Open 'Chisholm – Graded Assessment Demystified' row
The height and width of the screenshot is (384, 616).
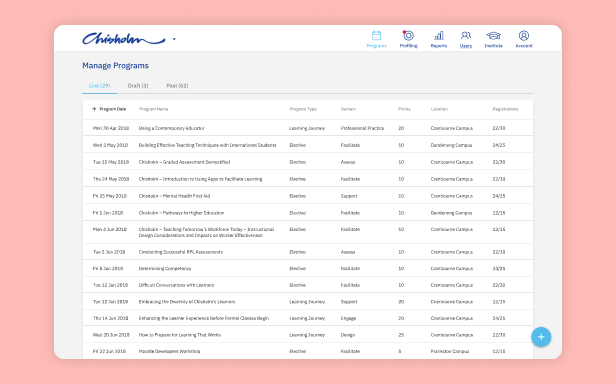[x=308, y=162]
